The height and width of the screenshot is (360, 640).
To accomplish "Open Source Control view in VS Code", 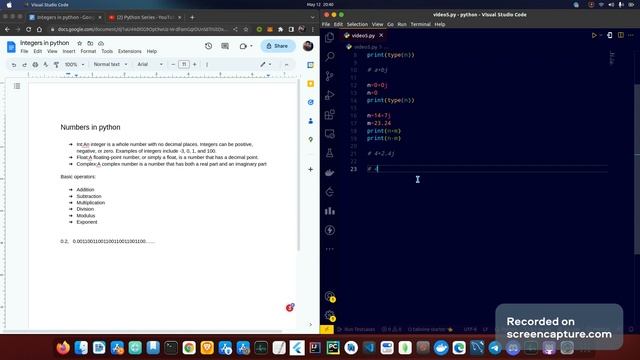I will [x=329, y=76].
